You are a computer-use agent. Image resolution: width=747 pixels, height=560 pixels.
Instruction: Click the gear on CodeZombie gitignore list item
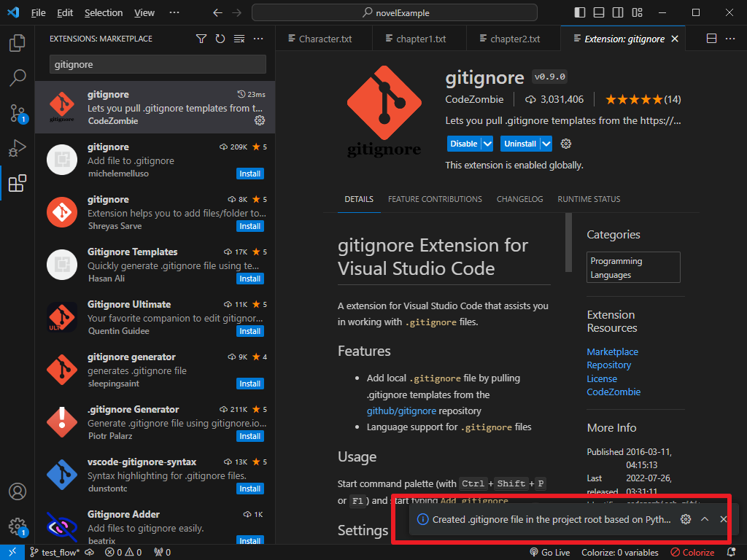point(260,120)
